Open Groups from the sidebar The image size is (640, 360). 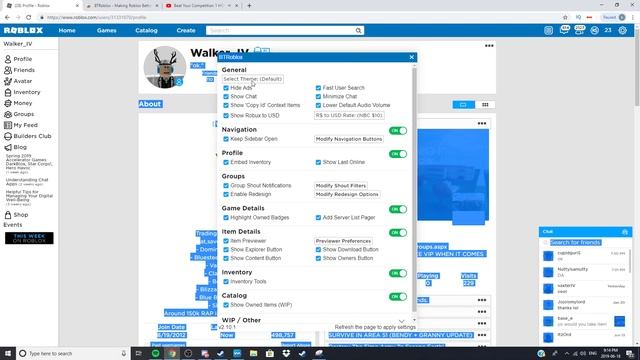pos(19,114)
